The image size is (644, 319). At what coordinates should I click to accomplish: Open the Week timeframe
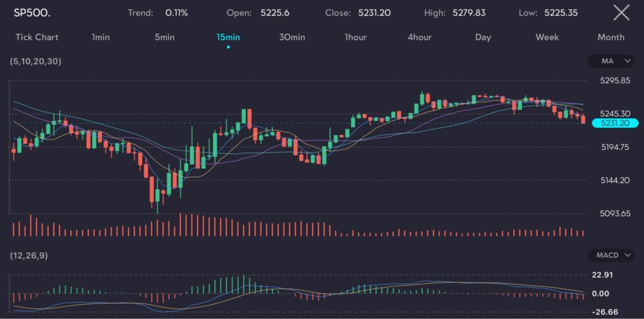[x=547, y=37]
